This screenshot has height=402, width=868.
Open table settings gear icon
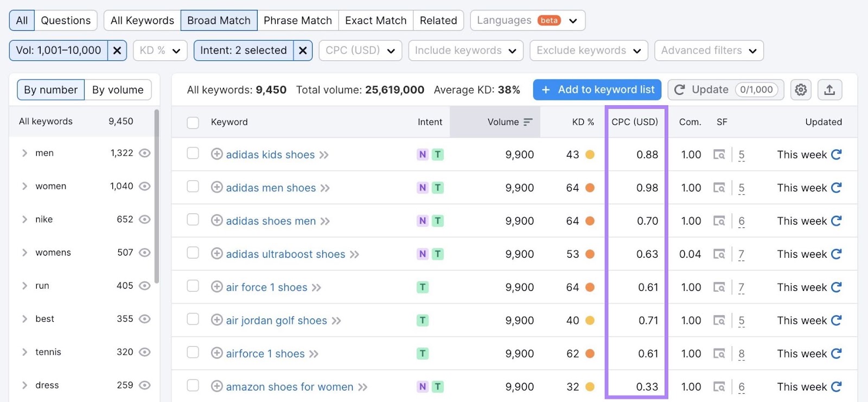coord(801,90)
